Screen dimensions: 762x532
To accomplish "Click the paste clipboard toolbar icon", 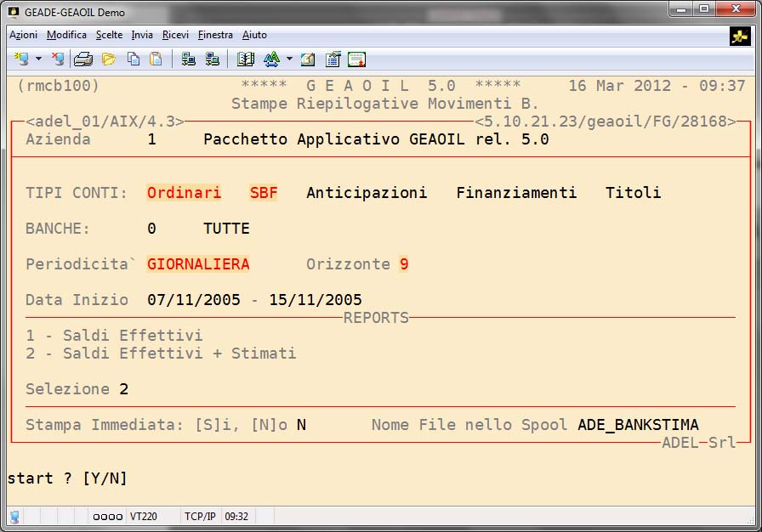I will point(156,59).
